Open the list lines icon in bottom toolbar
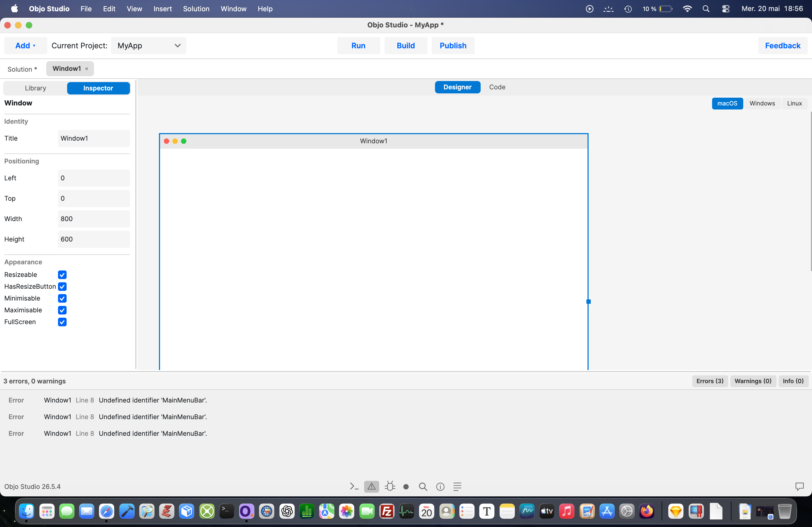Image resolution: width=812 pixels, height=527 pixels. 457,486
